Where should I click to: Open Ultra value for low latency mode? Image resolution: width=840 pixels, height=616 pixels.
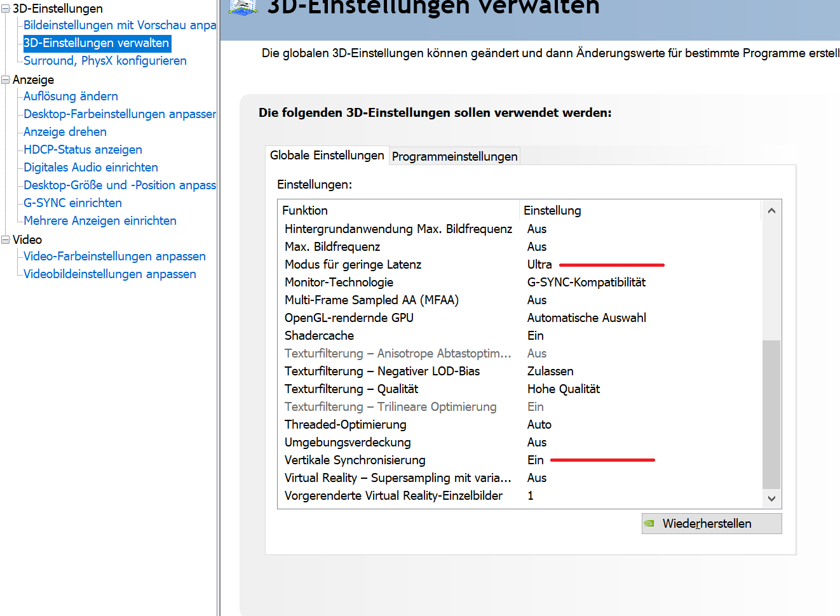539,264
